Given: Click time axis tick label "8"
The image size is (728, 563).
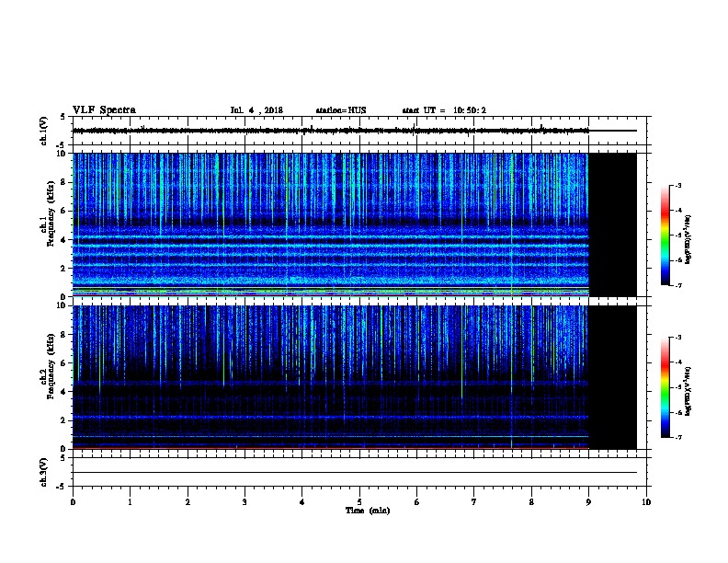Looking at the screenshot, I should point(531,502).
